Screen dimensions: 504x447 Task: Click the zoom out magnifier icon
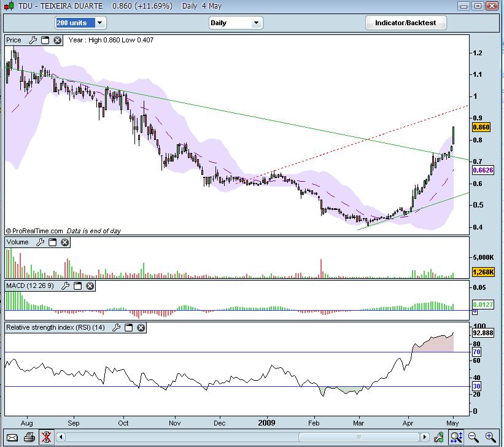(473, 437)
